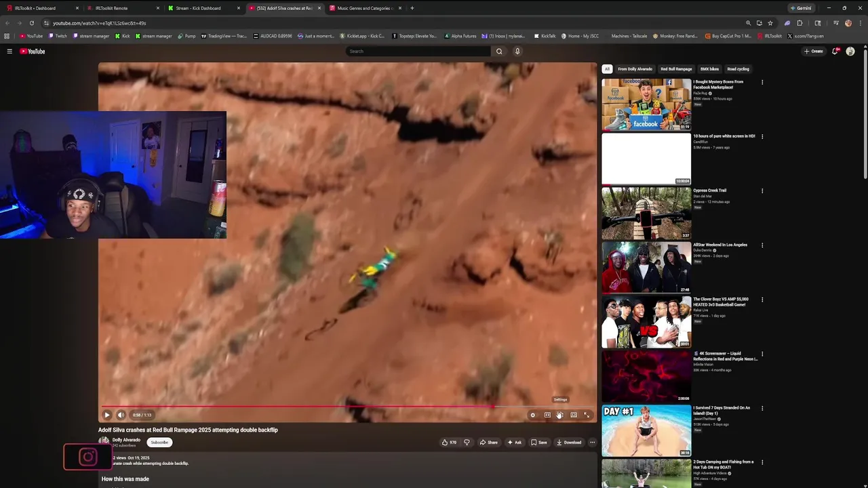
Task: Mute the video with the volume icon
Action: tap(121, 415)
